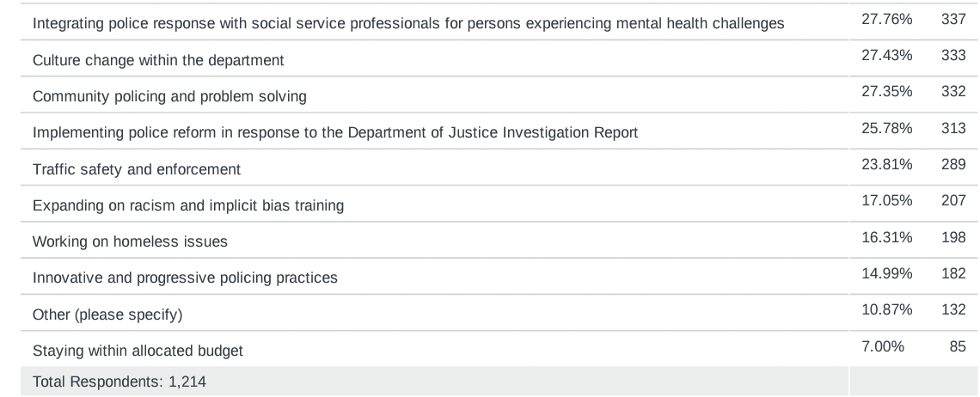Image resolution: width=980 pixels, height=397 pixels.
Task: Click the 27.76% percentage value
Action: [x=886, y=18]
